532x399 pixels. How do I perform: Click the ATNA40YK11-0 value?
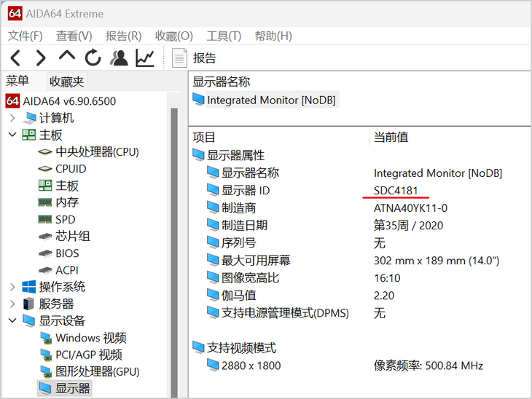pos(410,208)
